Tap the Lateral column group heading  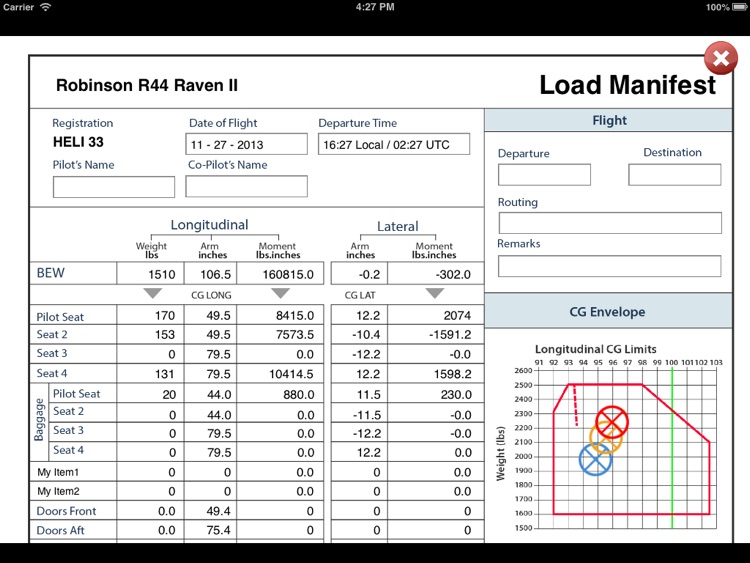point(397,226)
